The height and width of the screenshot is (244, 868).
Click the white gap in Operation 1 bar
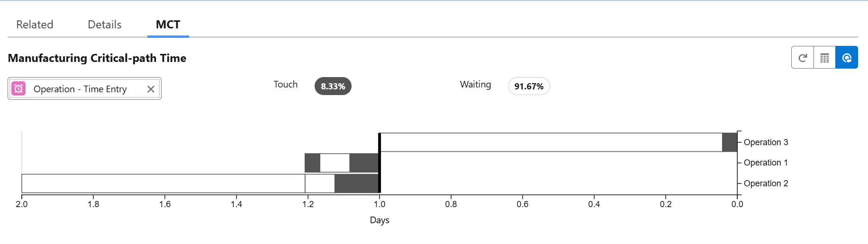[335, 163]
